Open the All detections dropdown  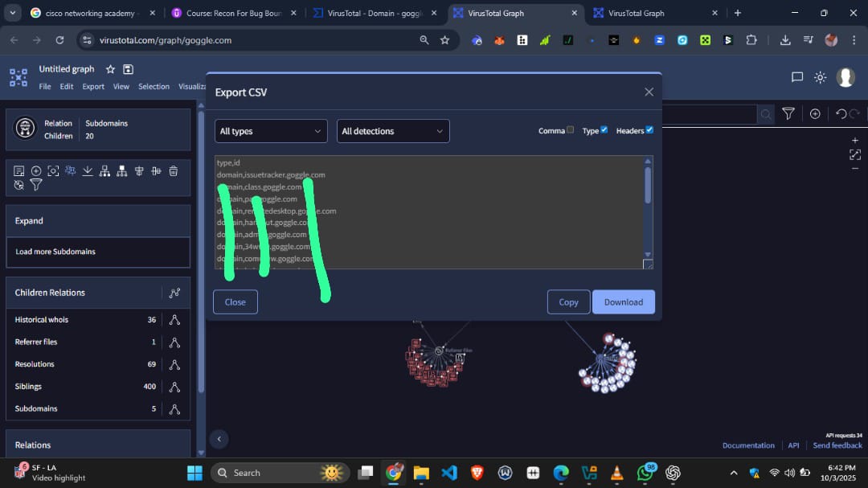tap(393, 131)
